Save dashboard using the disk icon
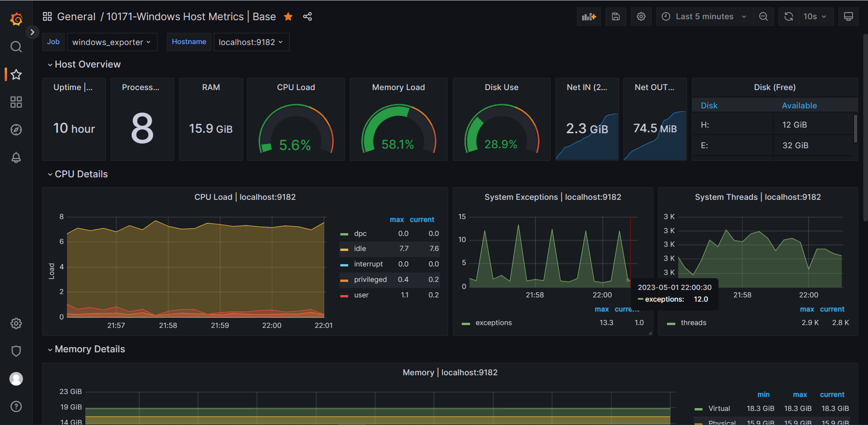 pyautogui.click(x=616, y=17)
